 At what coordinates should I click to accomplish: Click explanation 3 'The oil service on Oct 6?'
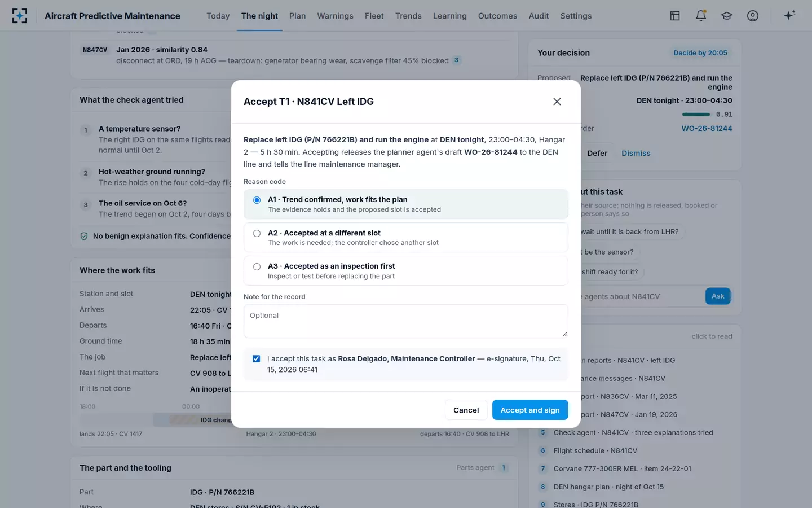click(143, 203)
